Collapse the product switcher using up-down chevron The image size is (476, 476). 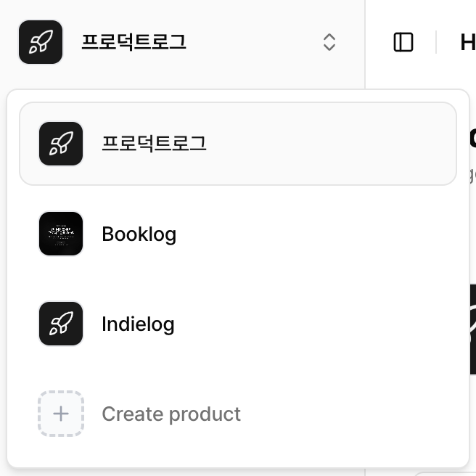click(x=329, y=42)
